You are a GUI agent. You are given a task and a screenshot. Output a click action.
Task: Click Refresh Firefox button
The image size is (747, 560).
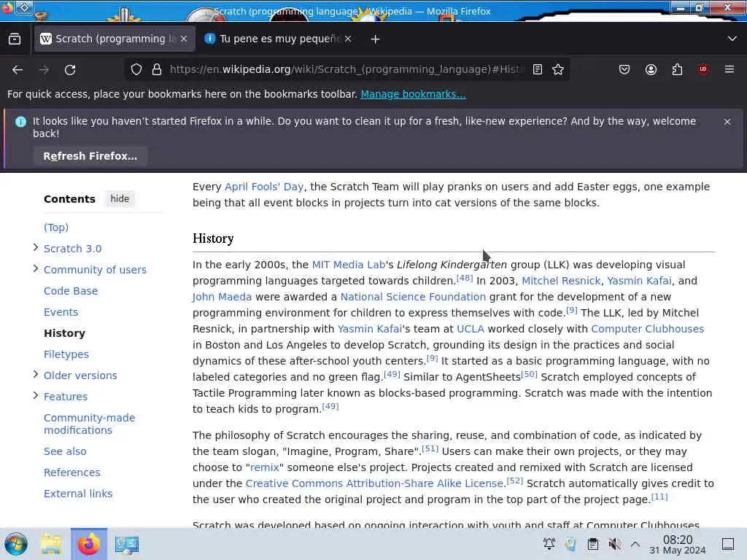[90, 156]
